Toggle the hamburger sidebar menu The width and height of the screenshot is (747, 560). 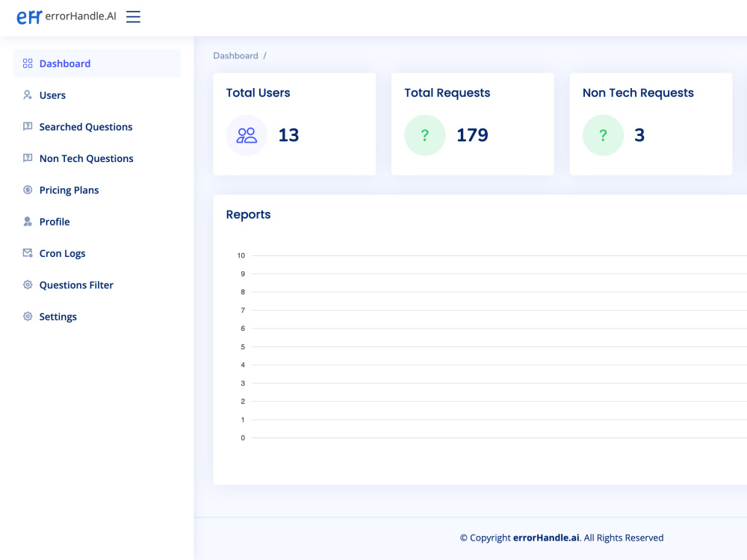click(x=134, y=16)
